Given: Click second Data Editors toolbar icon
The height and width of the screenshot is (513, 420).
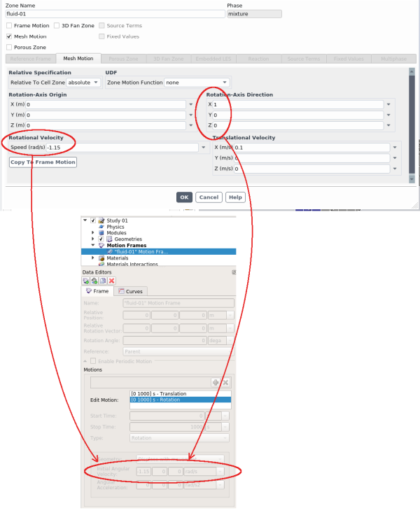Looking at the screenshot, I should [94, 281].
